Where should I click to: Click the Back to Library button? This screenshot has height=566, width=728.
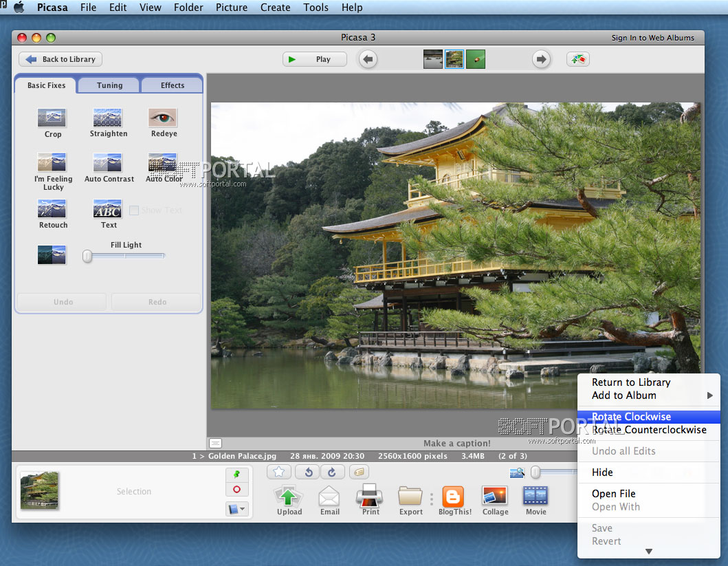click(60, 59)
